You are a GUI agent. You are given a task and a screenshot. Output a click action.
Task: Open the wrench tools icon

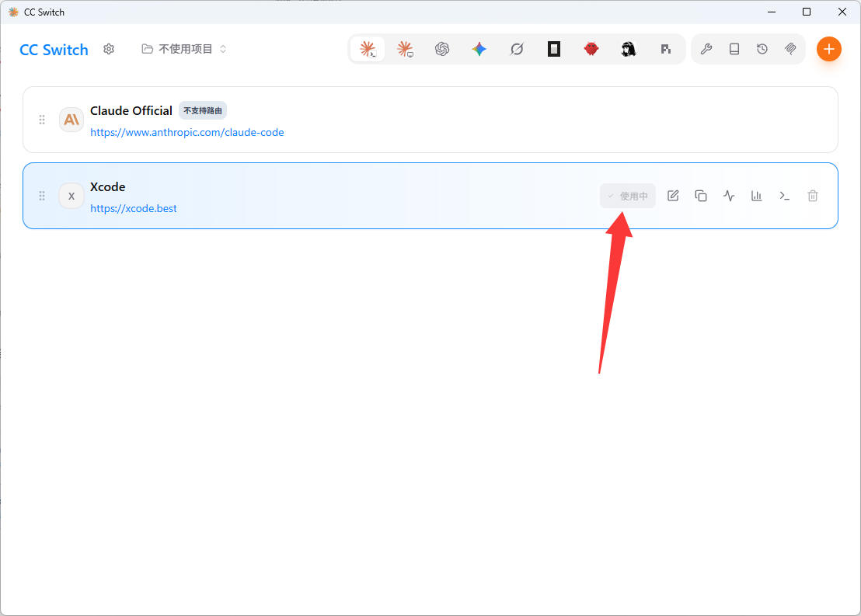pos(706,50)
